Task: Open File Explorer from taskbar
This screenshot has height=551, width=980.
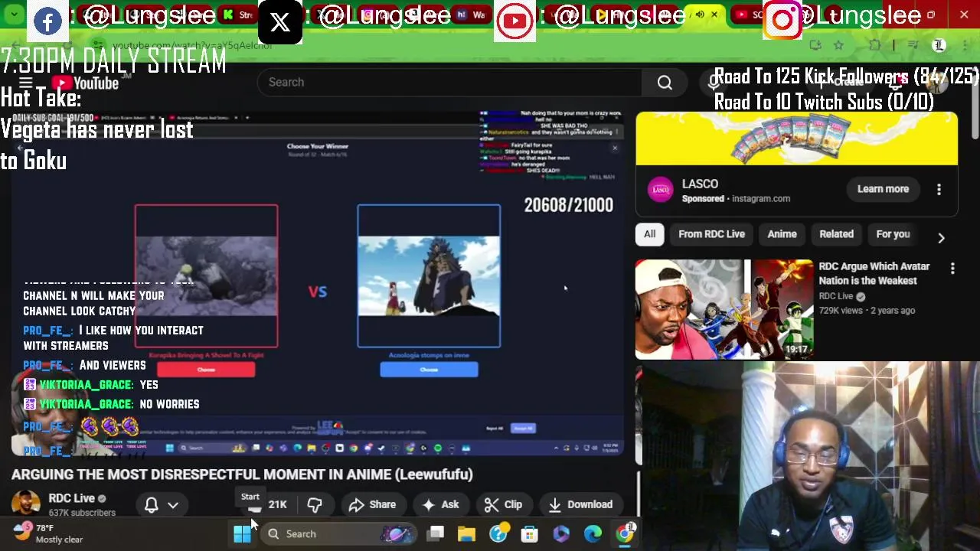Action: [467, 533]
